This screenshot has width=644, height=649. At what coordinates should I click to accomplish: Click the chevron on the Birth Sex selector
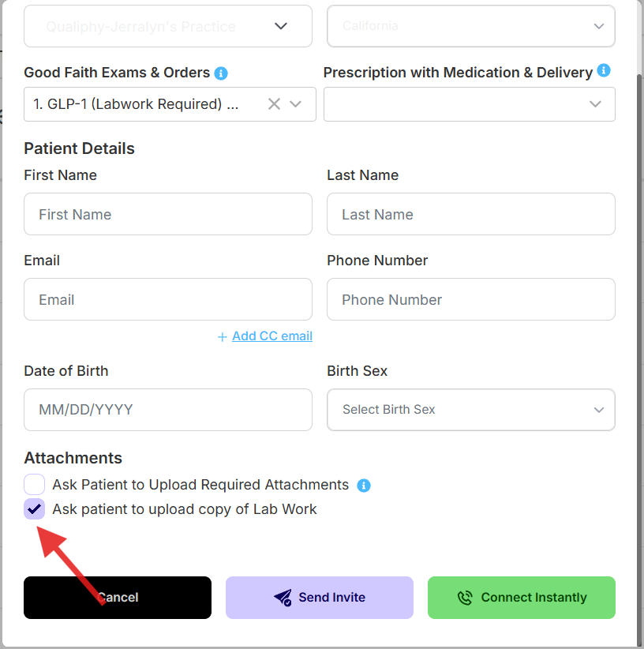(599, 410)
